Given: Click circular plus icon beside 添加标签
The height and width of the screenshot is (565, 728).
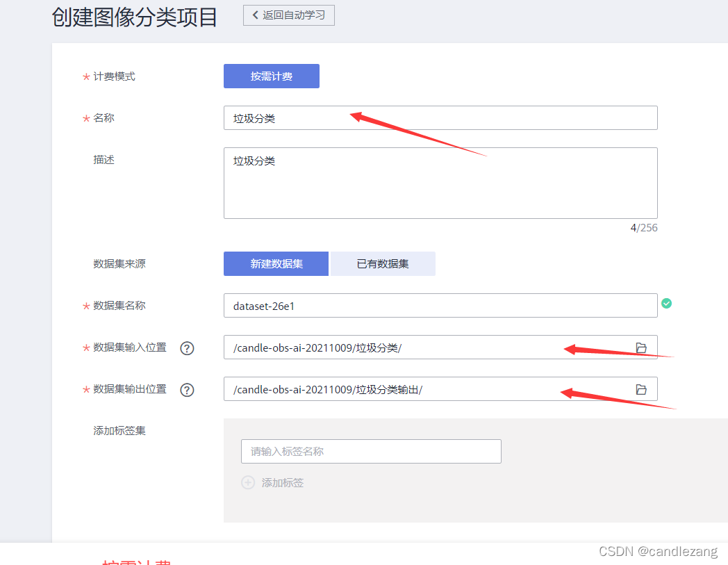Looking at the screenshot, I should 248,482.
